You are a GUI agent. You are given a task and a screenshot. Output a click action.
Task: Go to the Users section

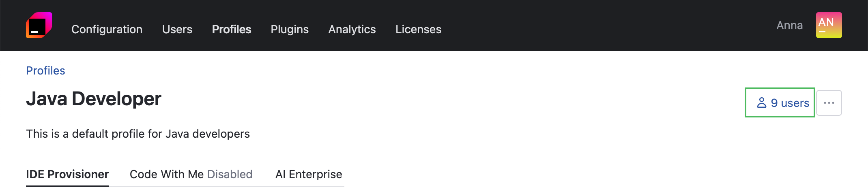[177, 29]
